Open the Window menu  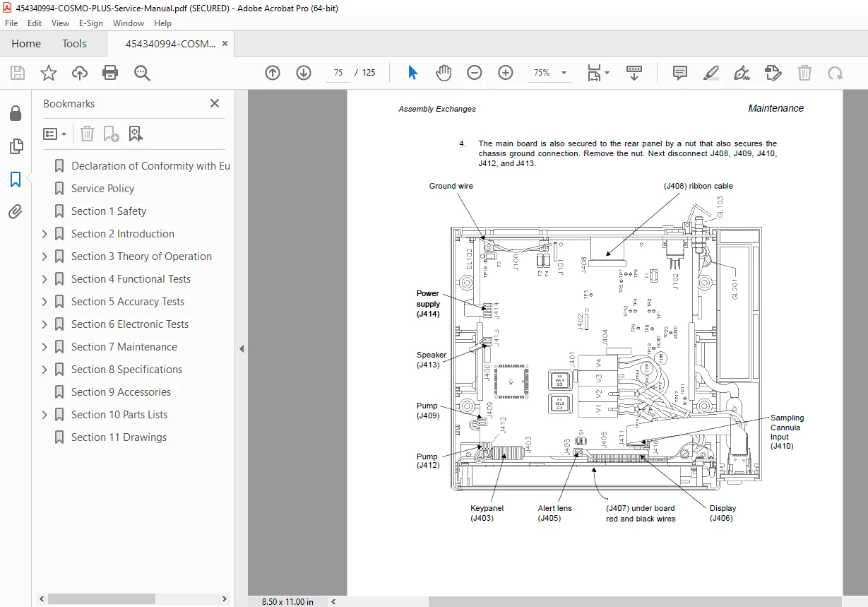(x=129, y=23)
